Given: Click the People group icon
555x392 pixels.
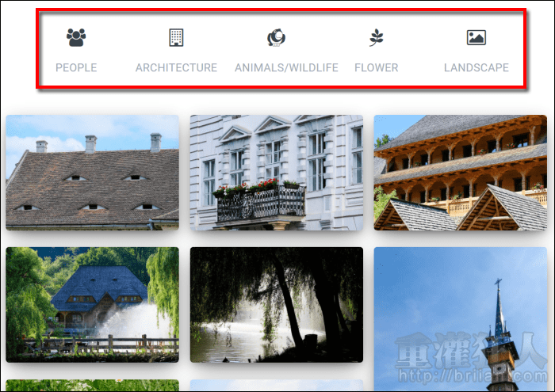Looking at the screenshot, I should (x=76, y=37).
